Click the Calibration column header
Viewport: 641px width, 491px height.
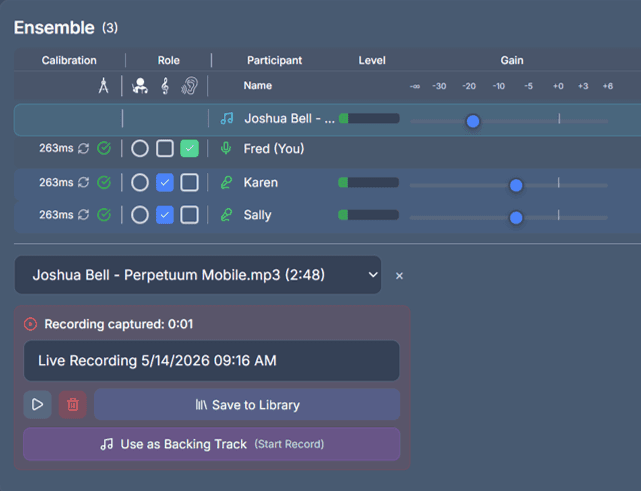point(69,61)
